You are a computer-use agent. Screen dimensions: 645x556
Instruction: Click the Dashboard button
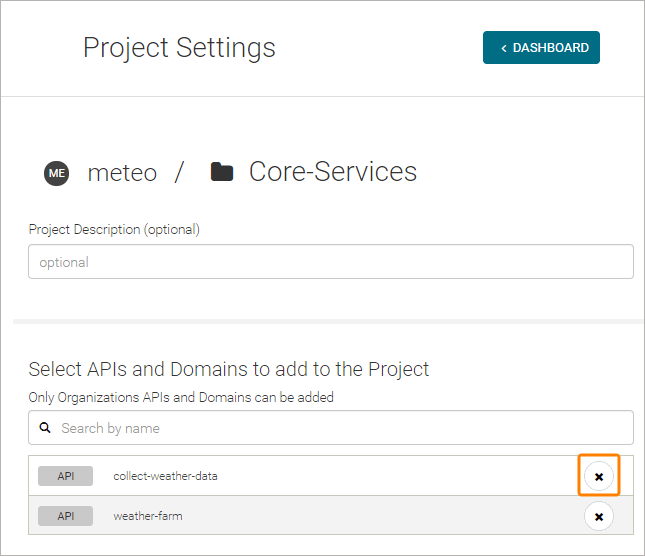[541, 48]
